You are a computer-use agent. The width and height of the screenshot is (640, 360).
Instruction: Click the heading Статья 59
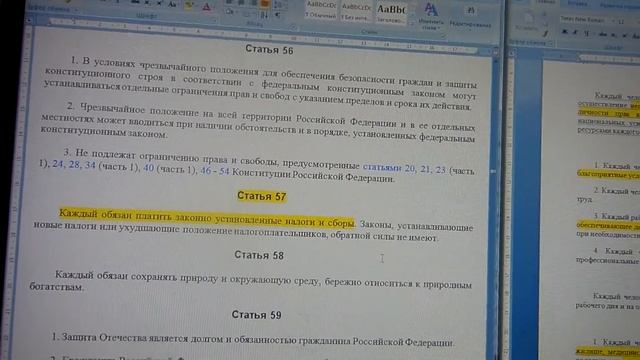tap(256, 315)
